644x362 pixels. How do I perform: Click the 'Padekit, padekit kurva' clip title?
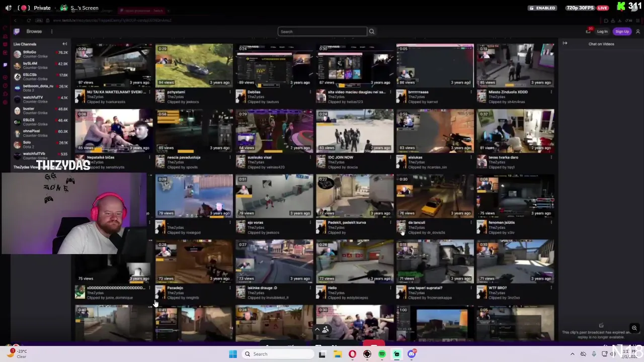(x=347, y=223)
